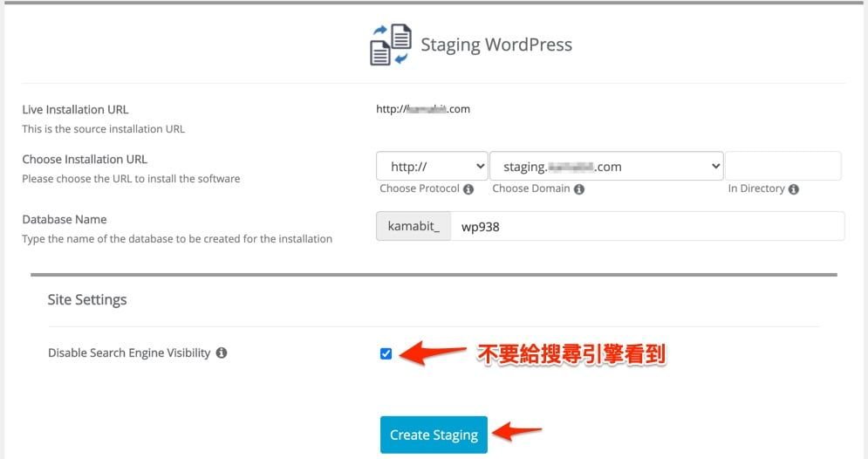
Task: Open the http:// protocol dropdown
Action: pos(432,166)
